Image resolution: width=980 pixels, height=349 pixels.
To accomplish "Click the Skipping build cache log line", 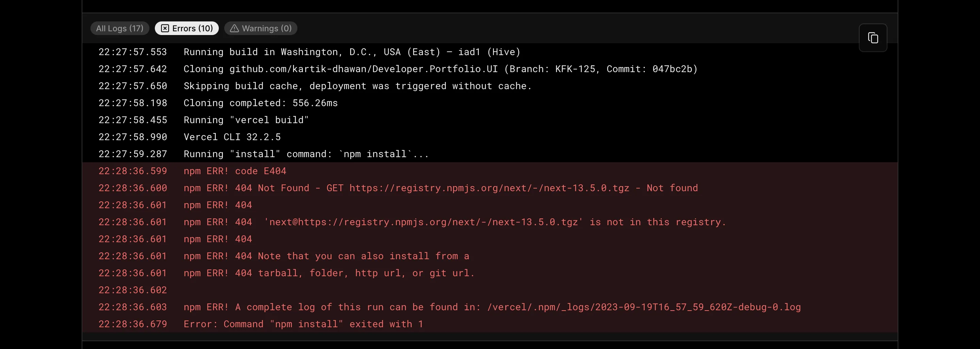I will coord(357,86).
